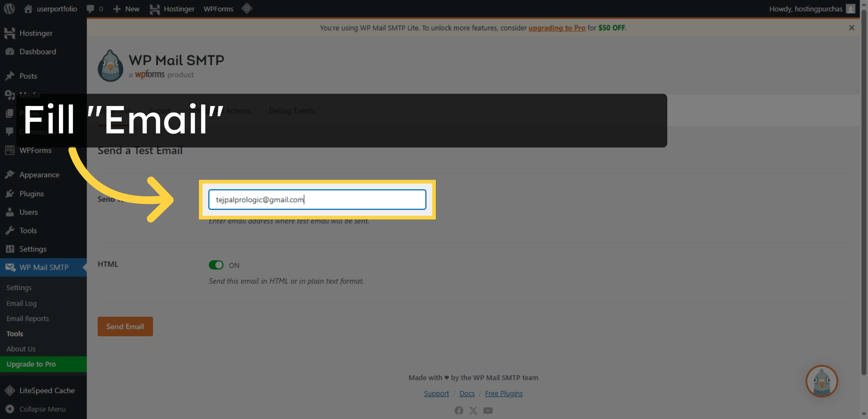Open the WP Mail SMTP chatbot bird icon
Image resolution: width=868 pixels, height=419 pixels.
(822, 381)
